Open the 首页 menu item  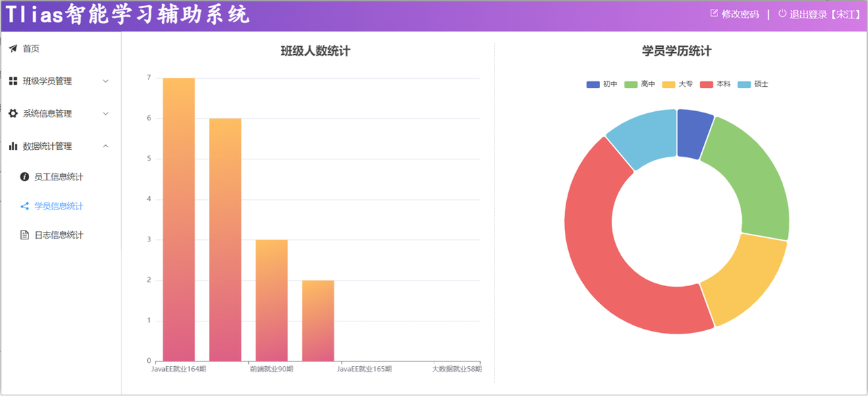coord(31,49)
